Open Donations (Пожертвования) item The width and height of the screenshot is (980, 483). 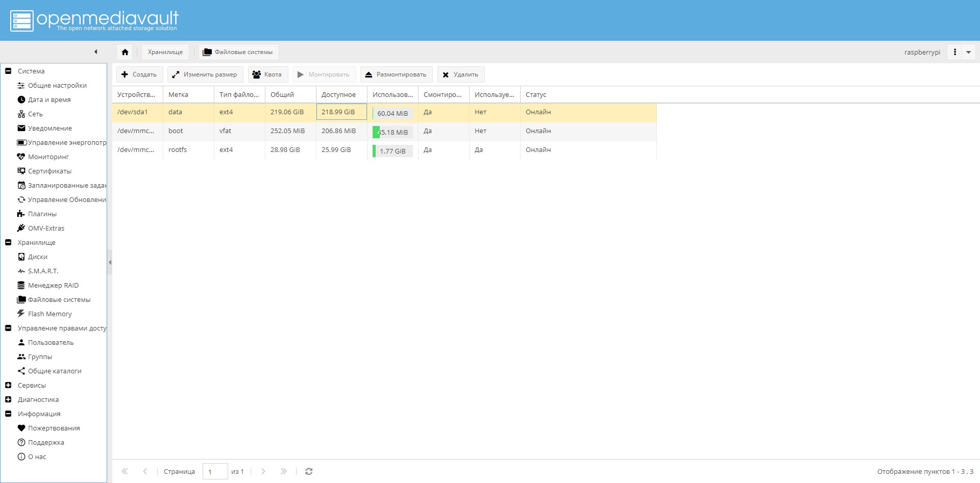54,428
